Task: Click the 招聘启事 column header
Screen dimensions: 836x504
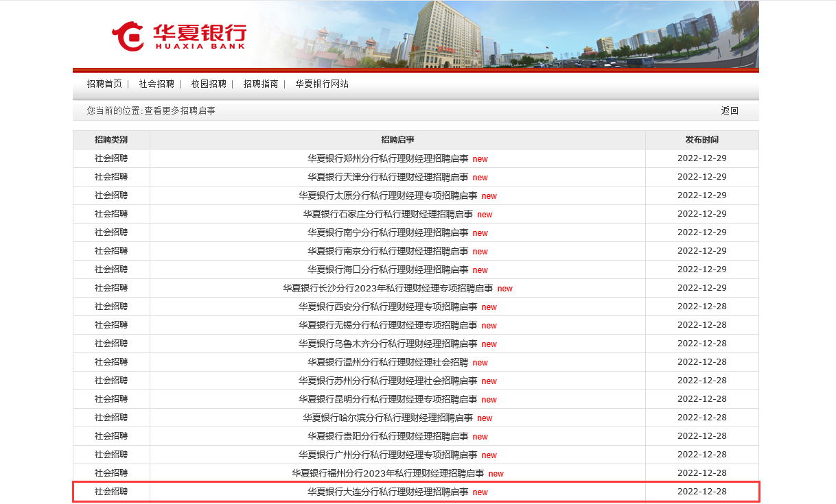Action: click(397, 140)
